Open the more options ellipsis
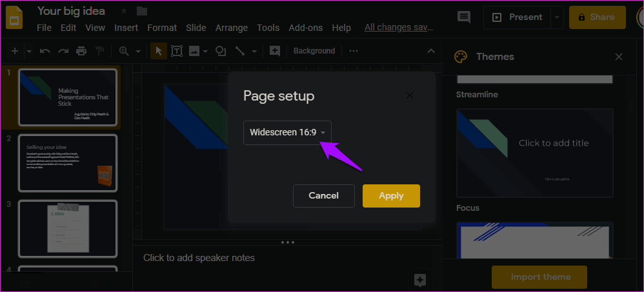This screenshot has height=292, width=644. 353,52
